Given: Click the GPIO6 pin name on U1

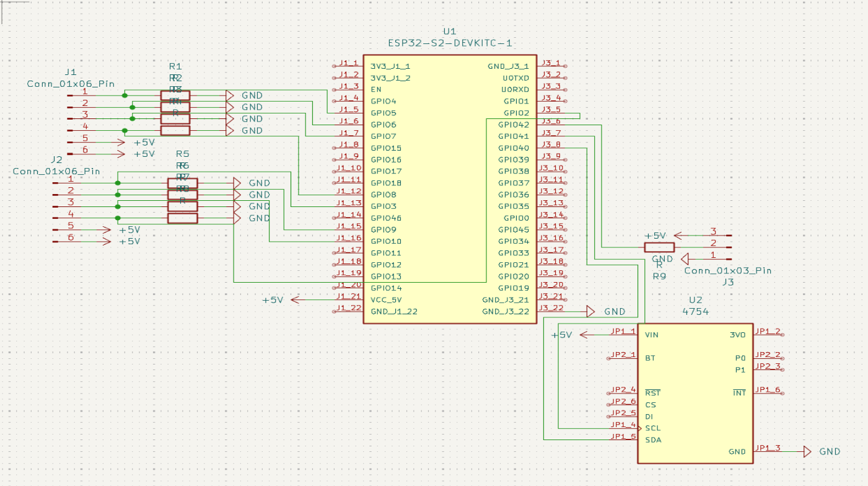Looking at the screenshot, I should coord(384,125).
